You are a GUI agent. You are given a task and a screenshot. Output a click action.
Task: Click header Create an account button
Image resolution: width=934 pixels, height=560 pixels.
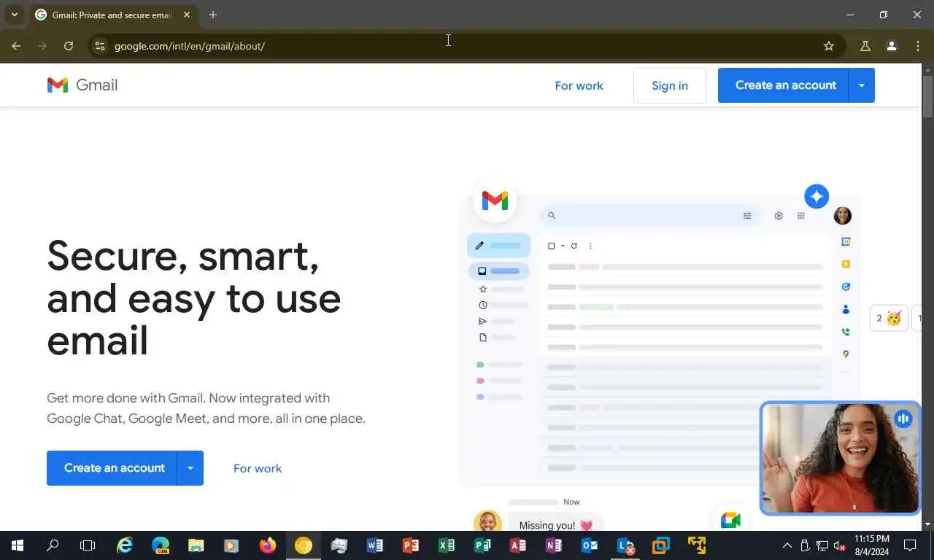click(x=784, y=85)
